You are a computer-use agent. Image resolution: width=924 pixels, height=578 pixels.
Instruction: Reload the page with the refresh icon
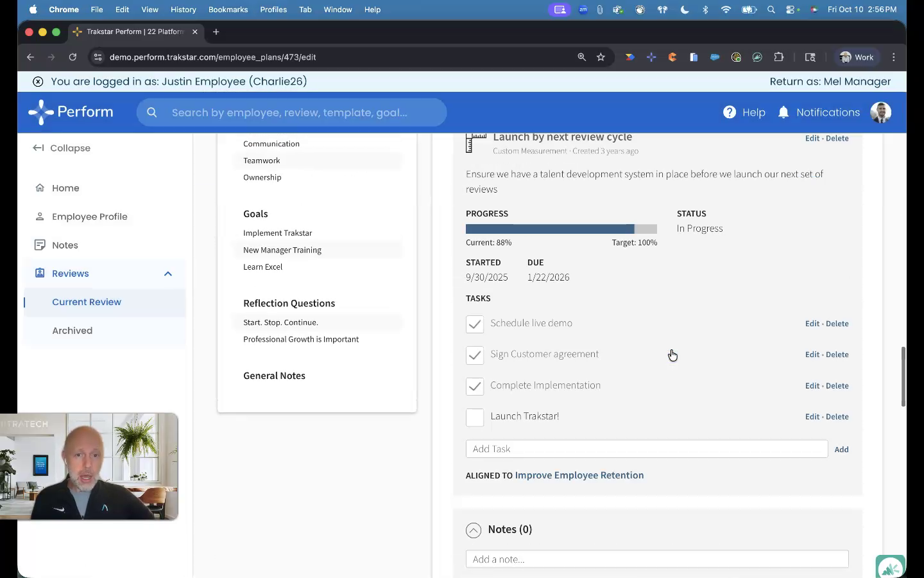pyautogui.click(x=73, y=57)
